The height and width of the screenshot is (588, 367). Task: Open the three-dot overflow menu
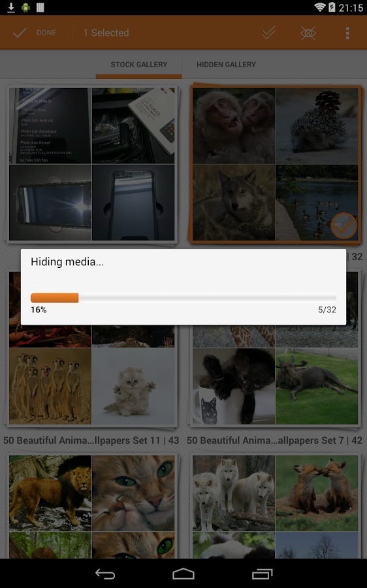(347, 33)
